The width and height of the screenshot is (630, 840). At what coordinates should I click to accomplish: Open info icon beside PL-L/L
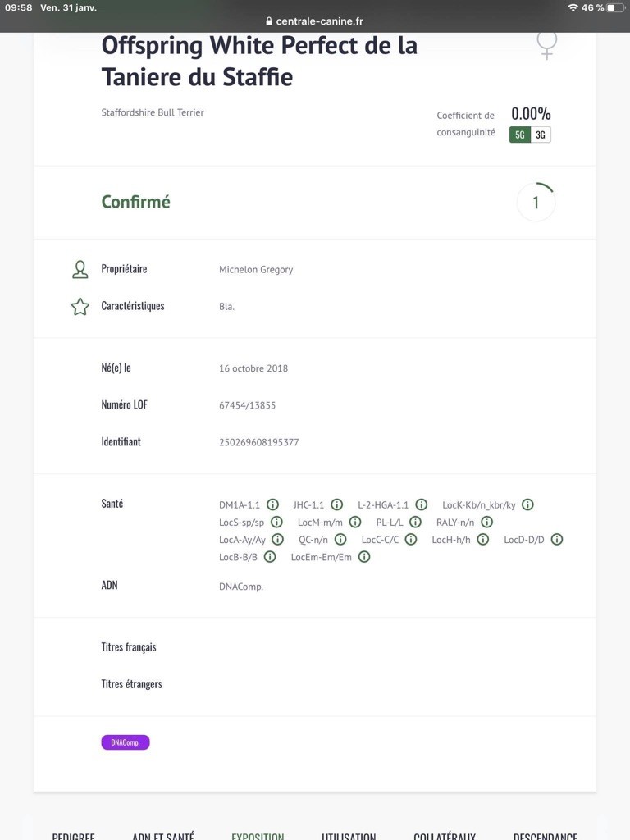point(415,523)
